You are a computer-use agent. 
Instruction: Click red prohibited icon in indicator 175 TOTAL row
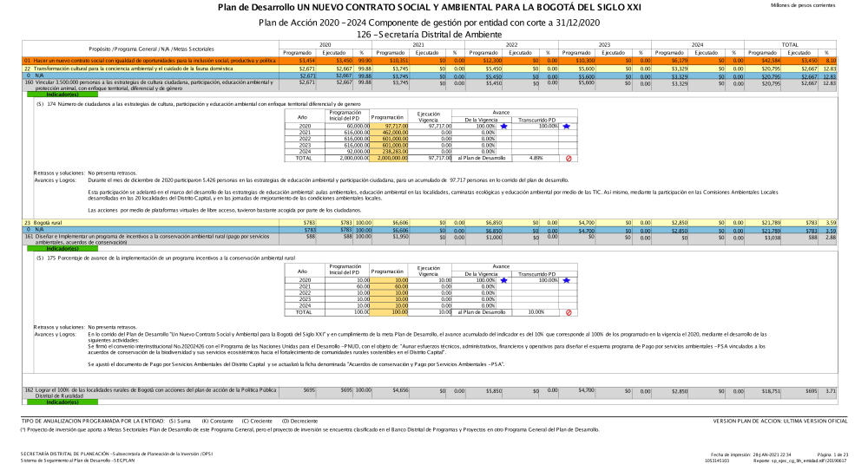click(x=568, y=312)
